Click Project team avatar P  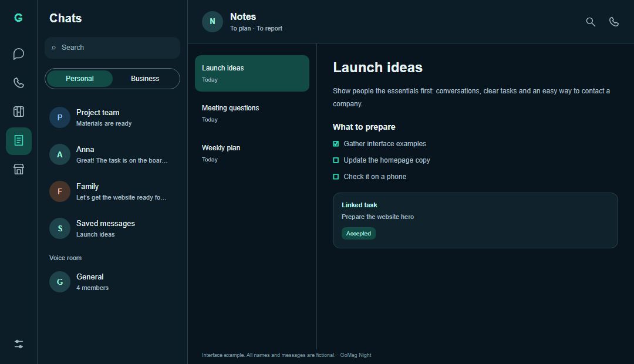pyautogui.click(x=60, y=117)
